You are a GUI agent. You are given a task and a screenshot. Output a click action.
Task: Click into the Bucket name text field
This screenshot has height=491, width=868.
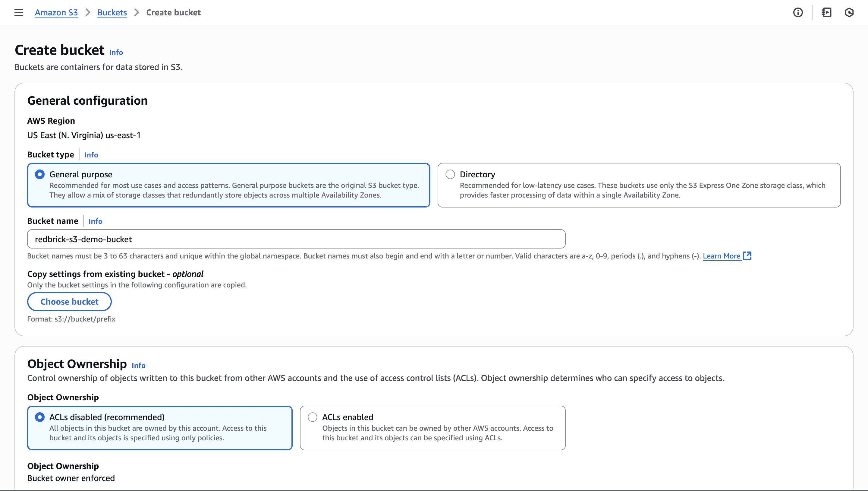tap(296, 239)
